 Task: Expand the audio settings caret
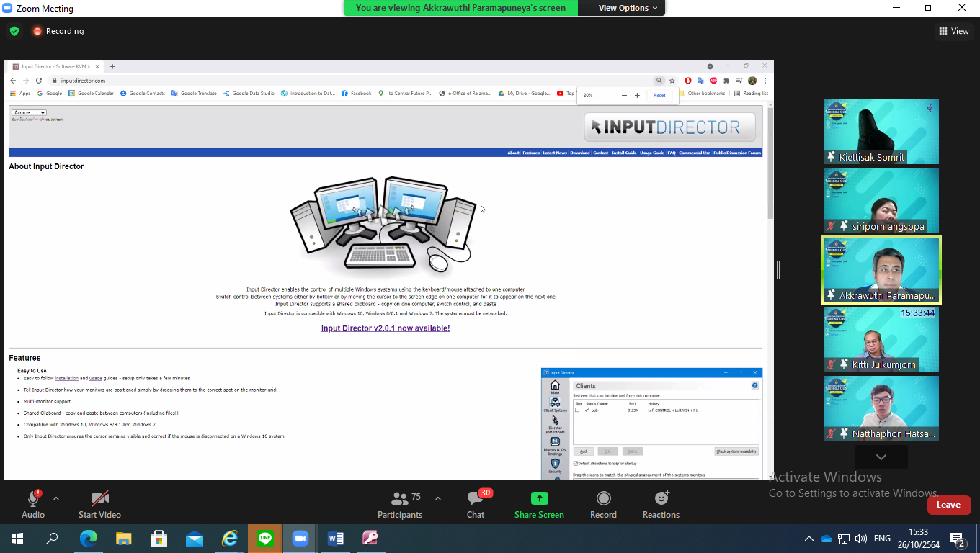56,498
